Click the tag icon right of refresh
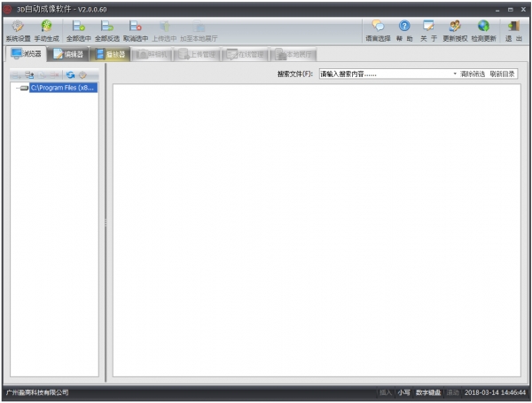This screenshot has height=403, width=532. point(82,75)
